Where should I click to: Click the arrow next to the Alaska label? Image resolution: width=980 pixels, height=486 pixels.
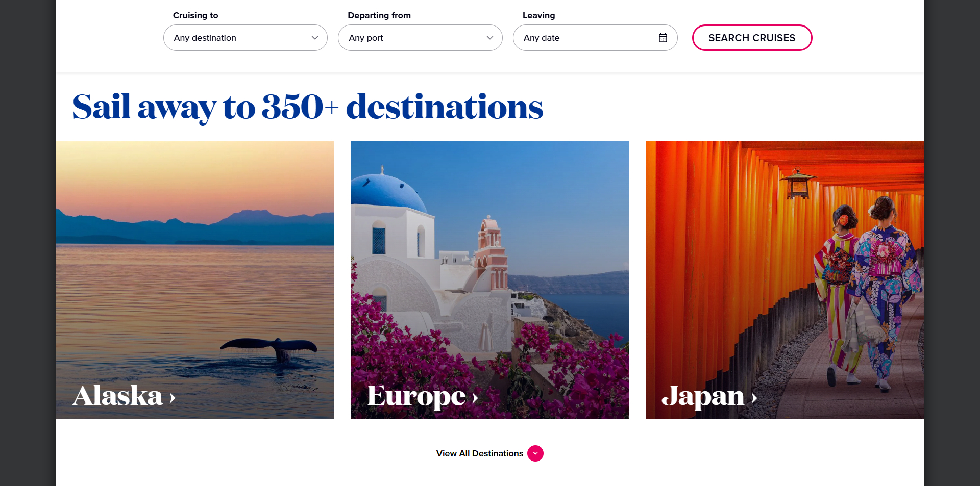click(170, 398)
